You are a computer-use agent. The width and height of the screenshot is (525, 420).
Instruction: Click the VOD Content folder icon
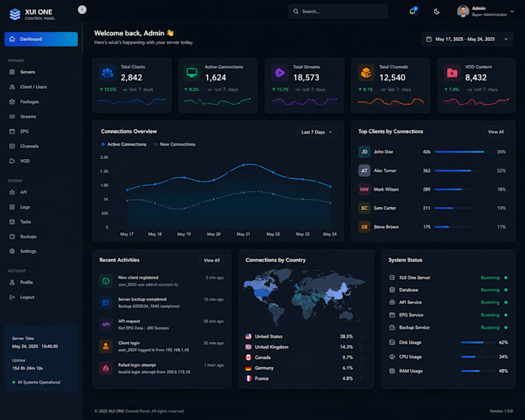tap(452, 73)
